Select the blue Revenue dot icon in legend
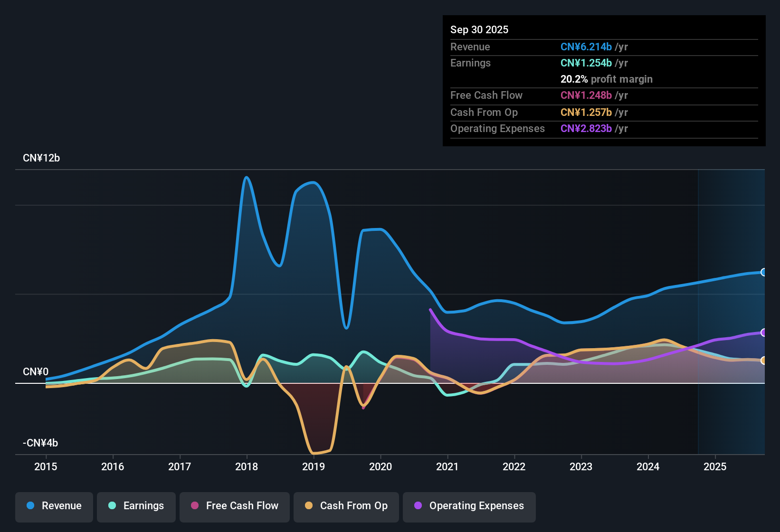The height and width of the screenshot is (532, 780). (30, 506)
